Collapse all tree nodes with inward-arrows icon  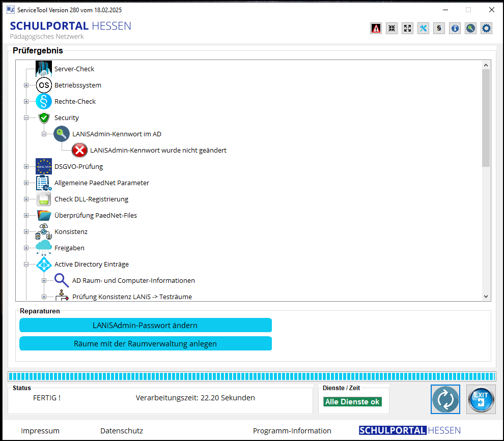pos(391,28)
